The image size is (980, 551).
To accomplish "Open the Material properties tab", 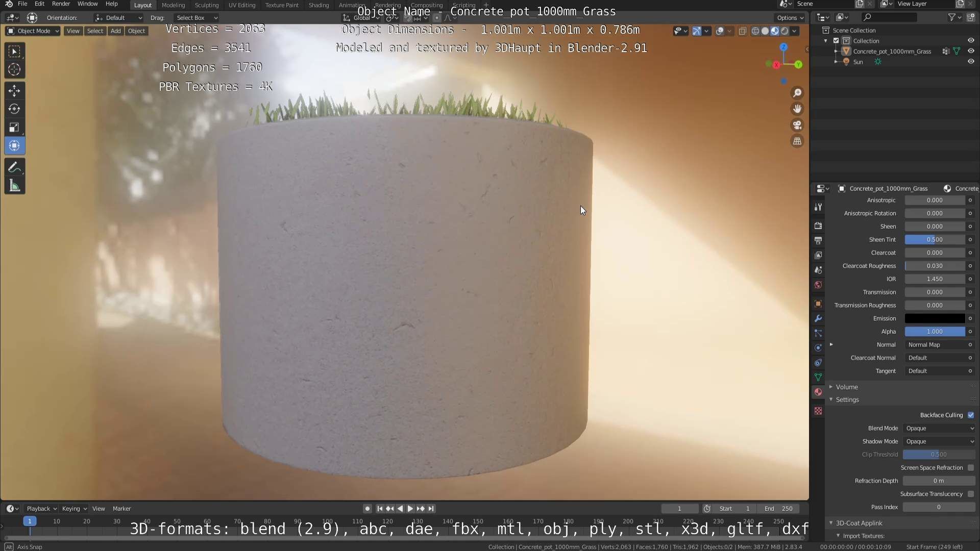I will [818, 392].
